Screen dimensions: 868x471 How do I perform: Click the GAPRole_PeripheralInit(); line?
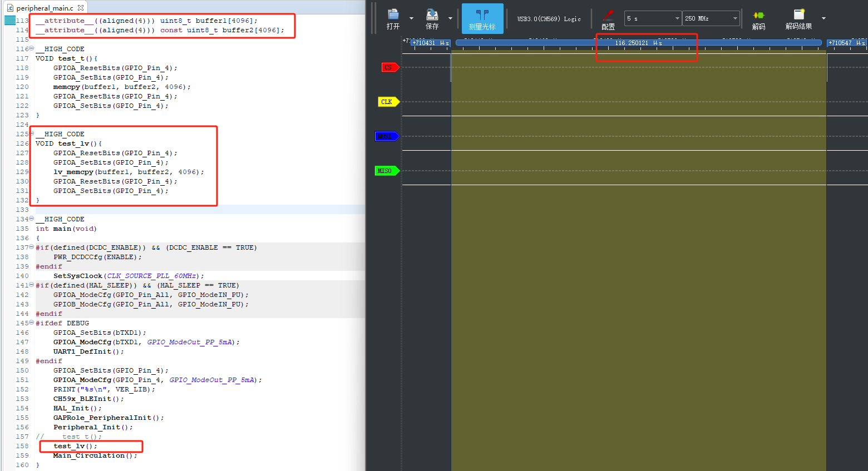coord(108,418)
